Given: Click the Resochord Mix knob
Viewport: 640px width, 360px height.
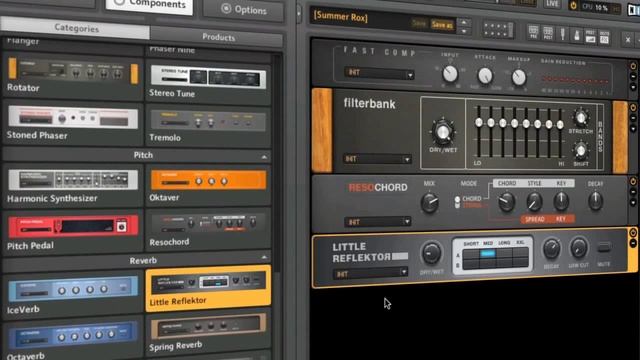Looking at the screenshot, I should pos(429,202).
